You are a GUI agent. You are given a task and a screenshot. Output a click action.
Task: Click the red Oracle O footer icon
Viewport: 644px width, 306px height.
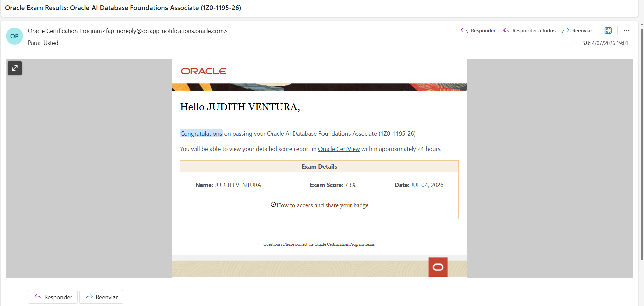coord(438,267)
